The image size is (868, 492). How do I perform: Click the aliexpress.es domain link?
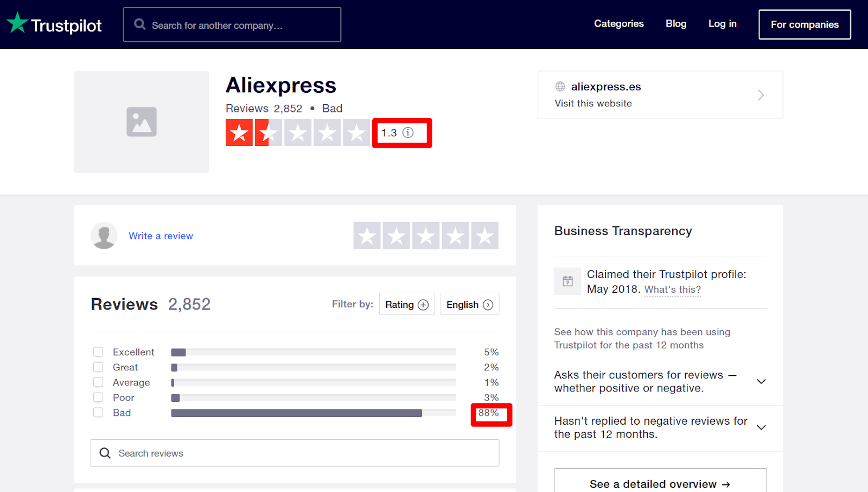pos(606,87)
